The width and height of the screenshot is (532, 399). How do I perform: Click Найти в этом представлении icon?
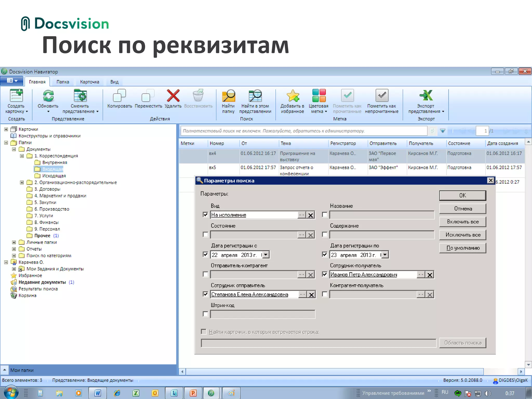[x=255, y=95]
